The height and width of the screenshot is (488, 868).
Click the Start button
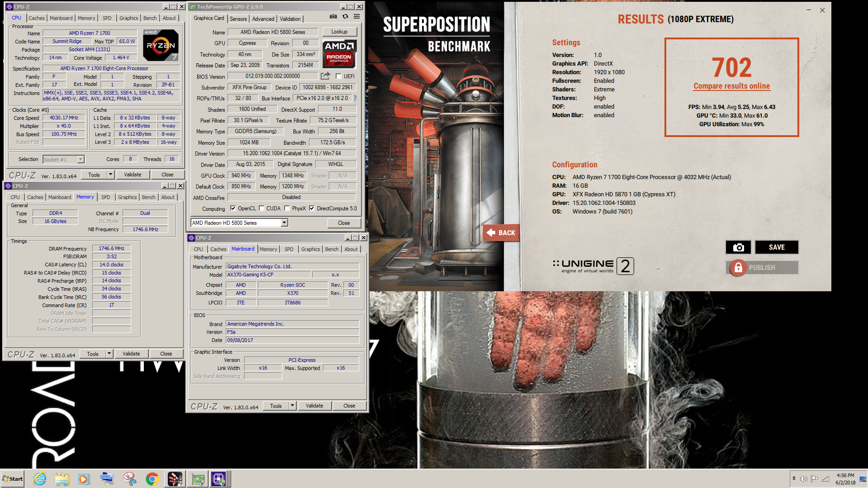click(13, 479)
